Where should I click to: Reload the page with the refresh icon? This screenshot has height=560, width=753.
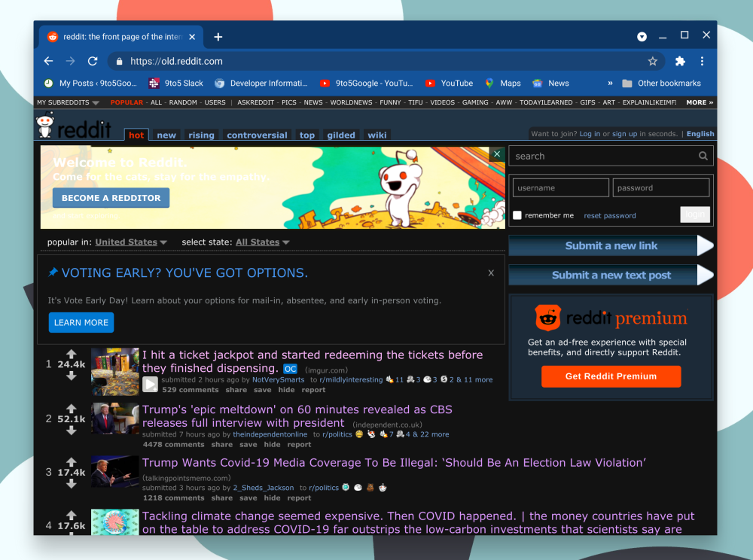pyautogui.click(x=93, y=61)
